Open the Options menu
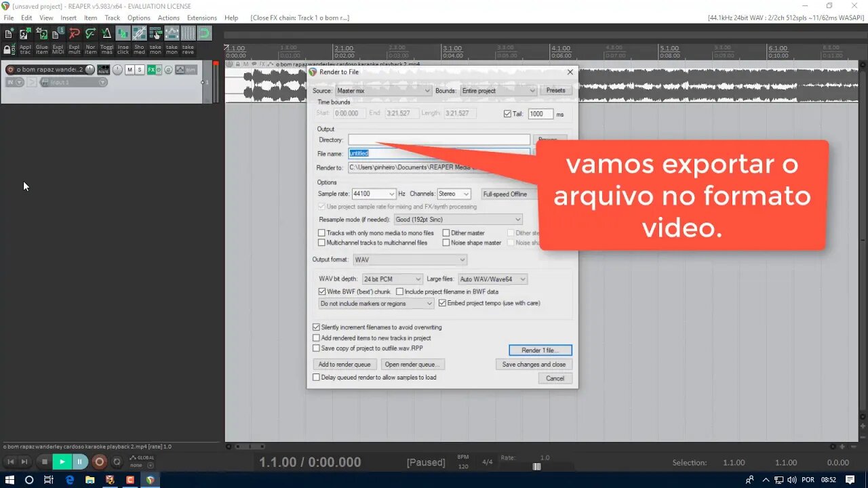Screen dimensions: 868x488 click(139, 18)
